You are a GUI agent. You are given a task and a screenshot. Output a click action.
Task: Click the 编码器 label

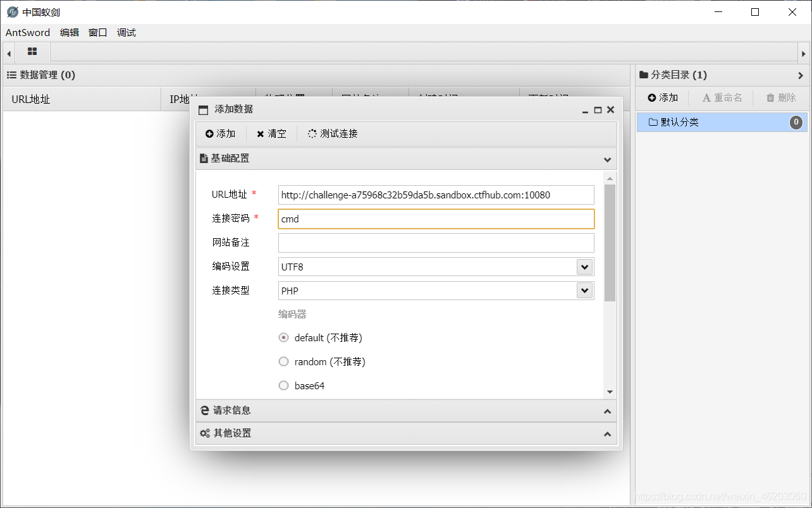pos(292,314)
